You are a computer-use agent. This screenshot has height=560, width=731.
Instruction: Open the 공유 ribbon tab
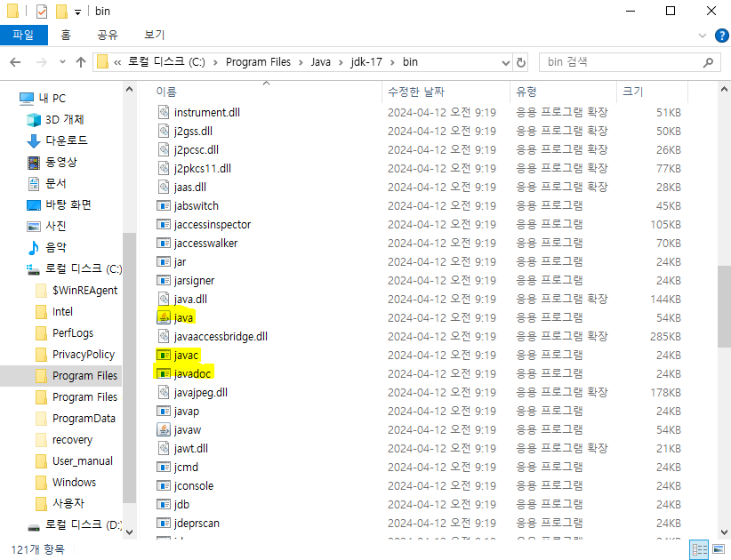click(x=108, y=35)
